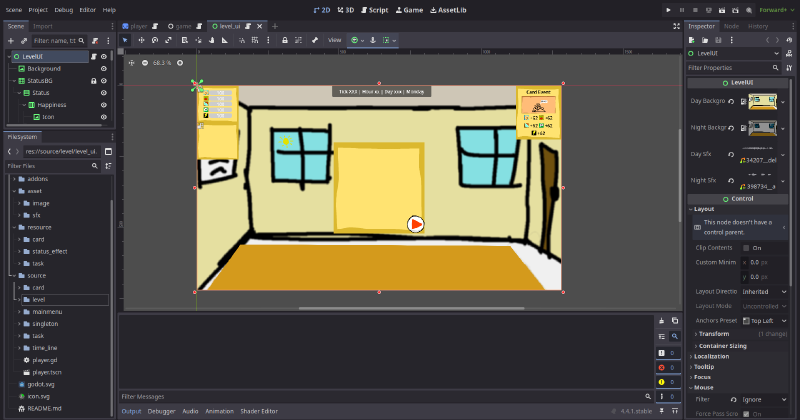Hide the Background node with eye icon
This screenshot has height=420, width=800.
(x=104, y=69)
